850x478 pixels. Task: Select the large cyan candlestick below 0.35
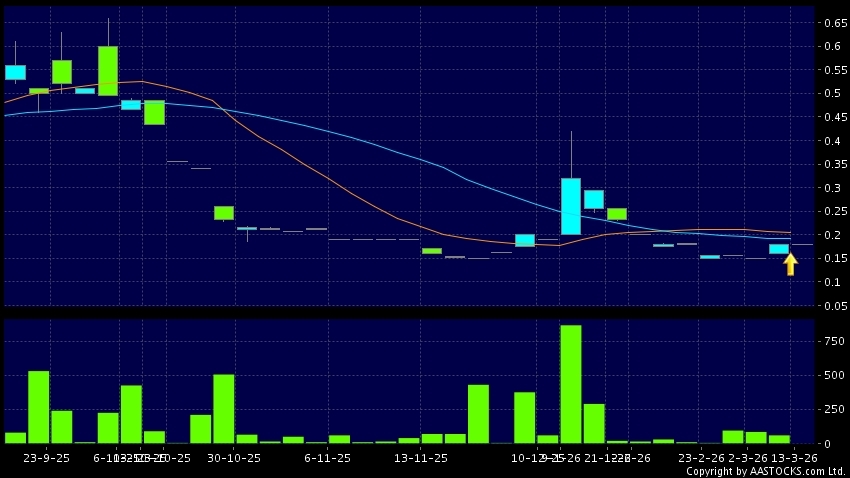click(571, 206)
